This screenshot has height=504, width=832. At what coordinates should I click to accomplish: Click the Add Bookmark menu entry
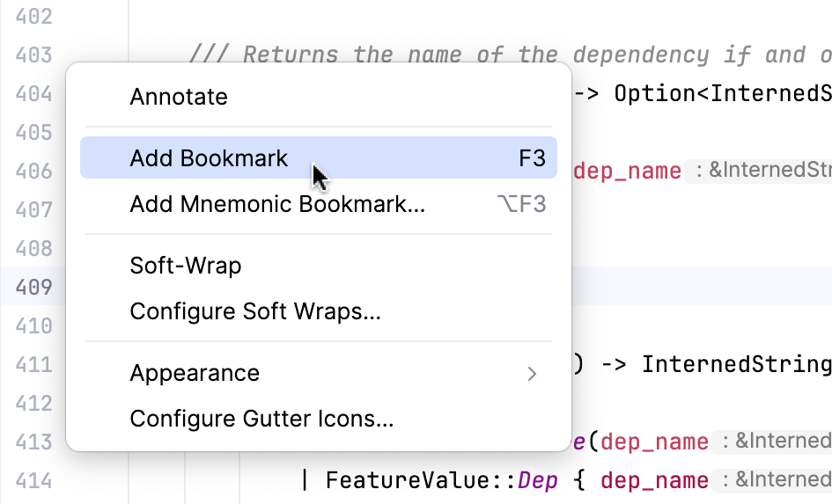[209, 158]
